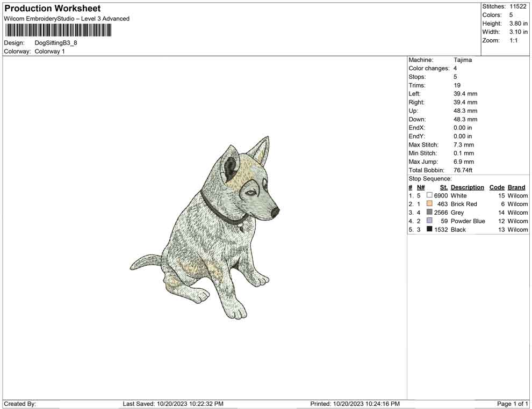
Task: Click the 'Page 1 of 1' footer text
Action: pos(512,404)
